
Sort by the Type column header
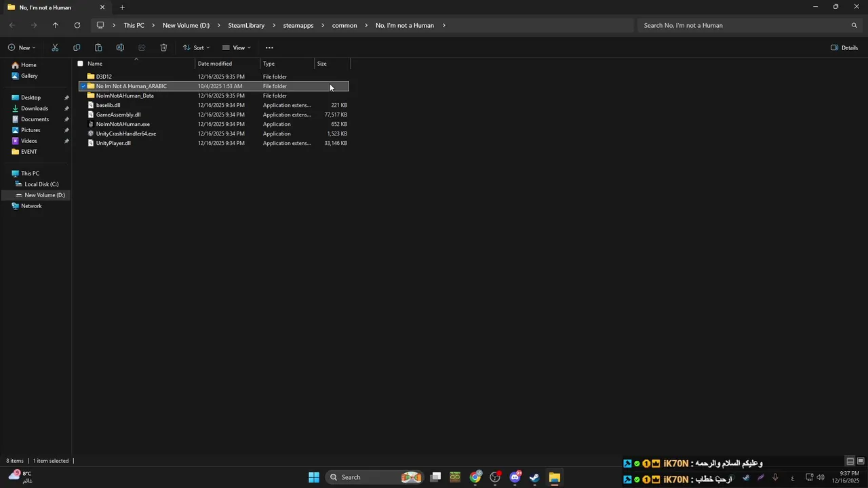coord(288,64)
